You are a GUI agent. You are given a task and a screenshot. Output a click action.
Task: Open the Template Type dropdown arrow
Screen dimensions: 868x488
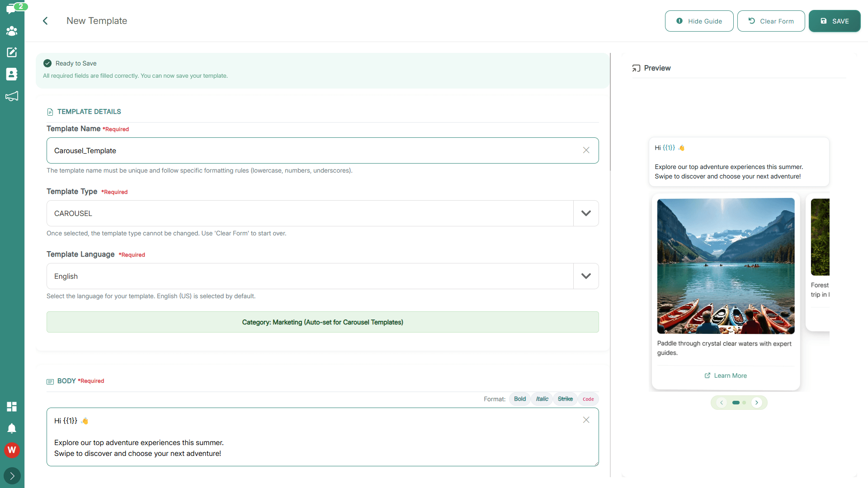pyautogui.click(x=586, y=213)
